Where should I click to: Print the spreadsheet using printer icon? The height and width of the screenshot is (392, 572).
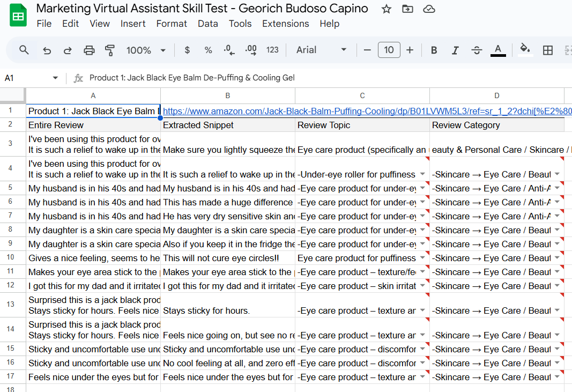click(89, 50)
